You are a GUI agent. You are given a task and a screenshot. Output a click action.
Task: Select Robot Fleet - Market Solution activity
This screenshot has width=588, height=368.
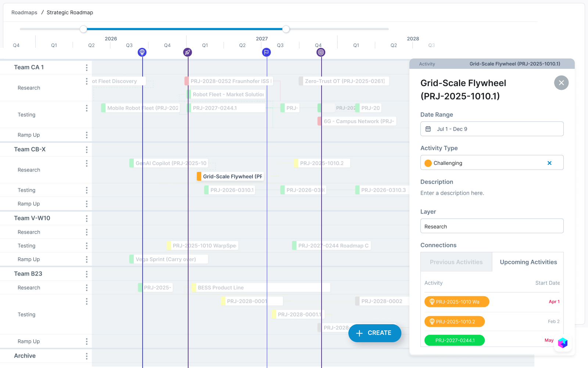(x=226, y=95)
